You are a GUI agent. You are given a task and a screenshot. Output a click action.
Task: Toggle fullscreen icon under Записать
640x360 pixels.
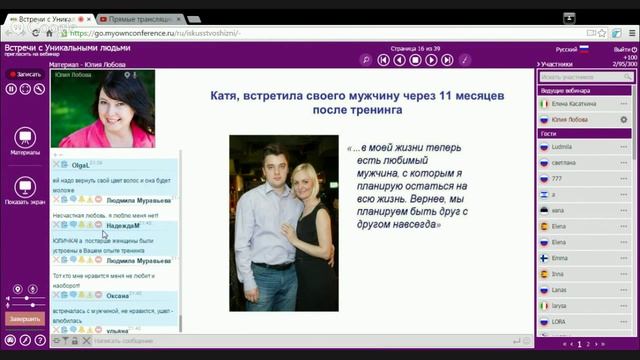coord(25,89)
